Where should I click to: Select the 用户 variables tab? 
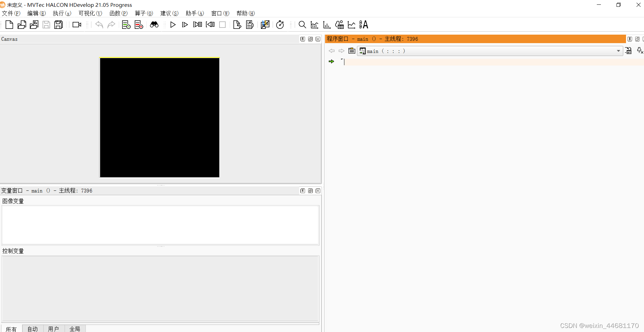coord(54,329)
